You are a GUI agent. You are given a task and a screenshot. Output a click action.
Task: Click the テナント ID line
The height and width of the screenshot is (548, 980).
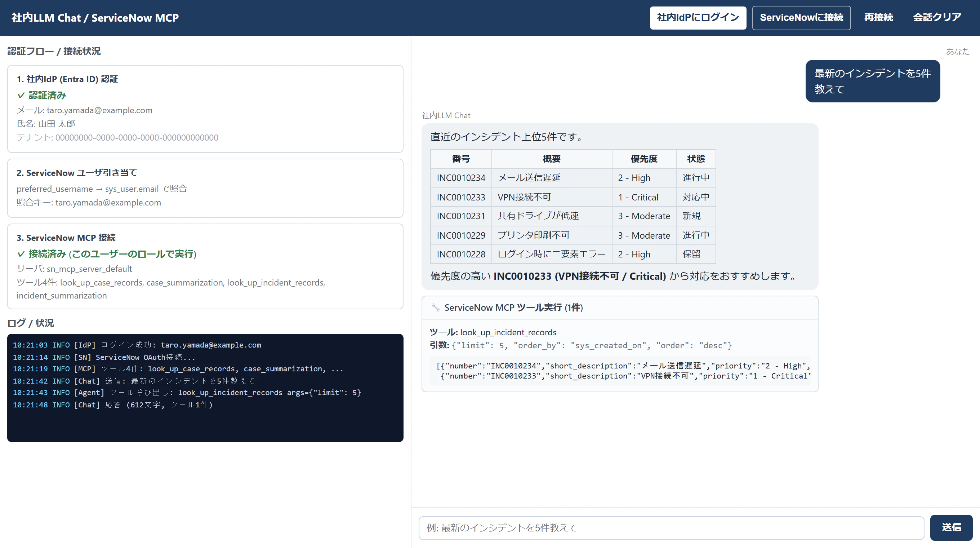pyautogui.click(x=117, y=137)
